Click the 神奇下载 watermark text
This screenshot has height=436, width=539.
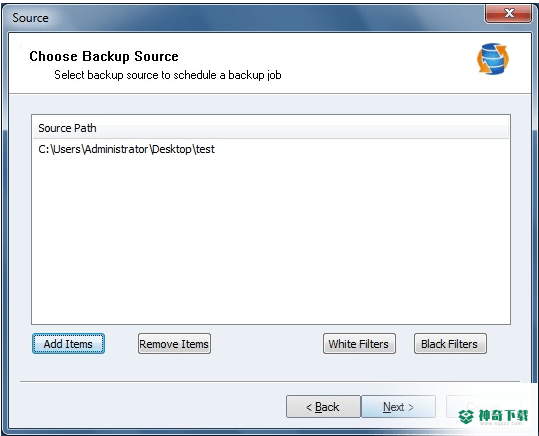point(504,416)
